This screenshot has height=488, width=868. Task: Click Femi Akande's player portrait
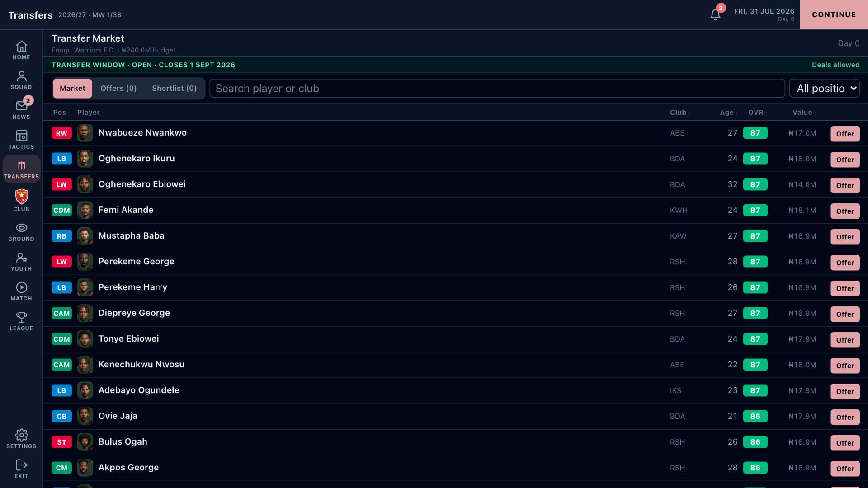click(85, 210)
